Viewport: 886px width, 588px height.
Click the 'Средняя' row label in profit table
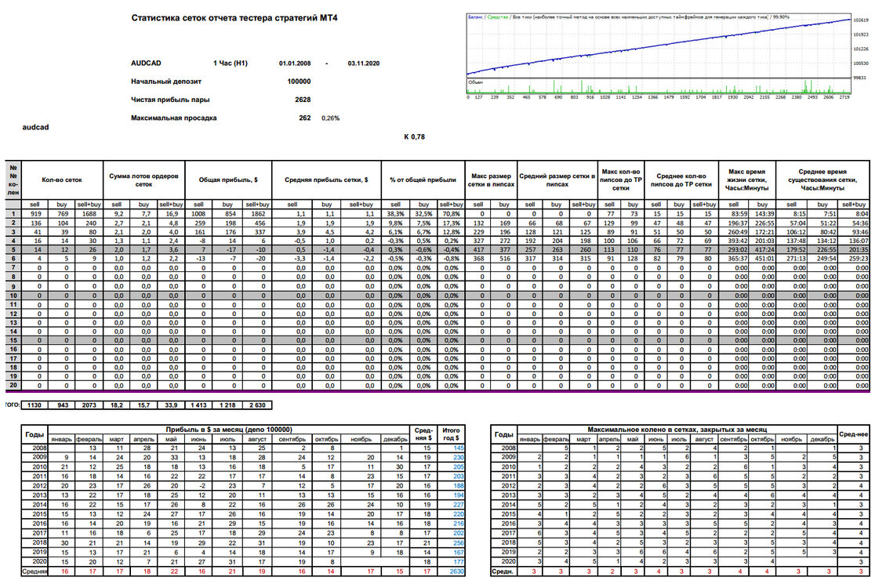point(34,572)
